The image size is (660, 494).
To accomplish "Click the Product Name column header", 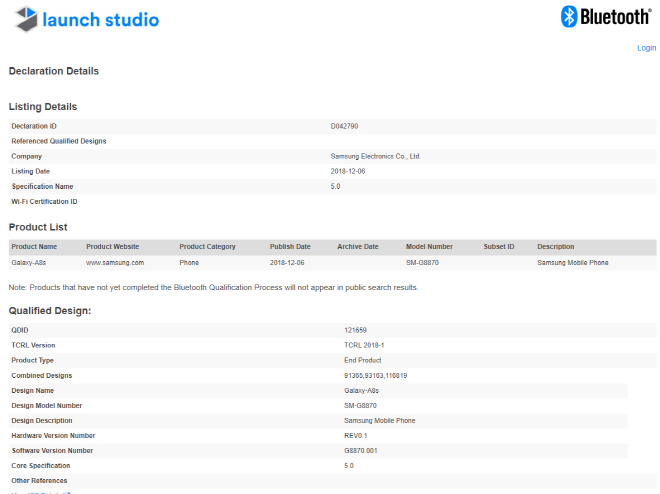I will 34,247.
